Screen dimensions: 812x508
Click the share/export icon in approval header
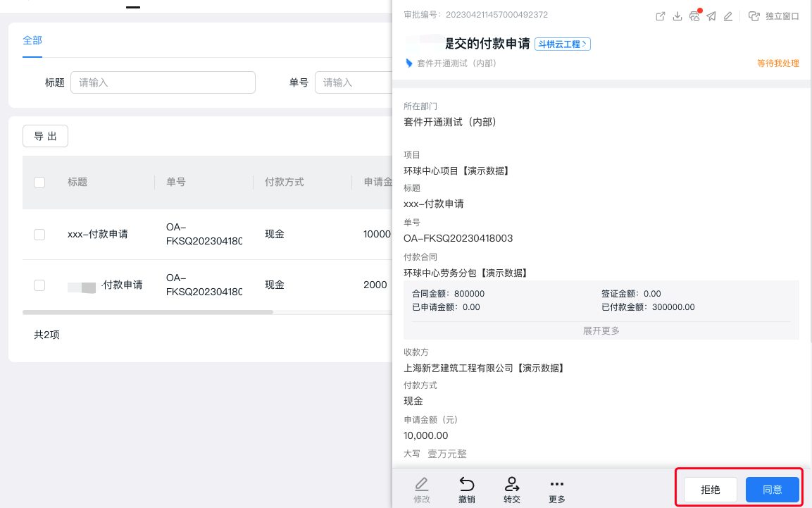(x=661, y=17)
